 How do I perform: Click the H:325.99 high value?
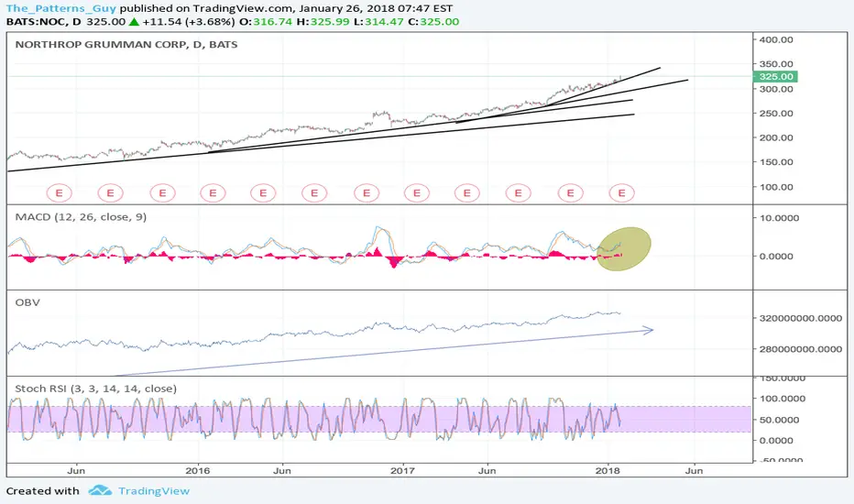pyautogui.click(x=323, y=22)
